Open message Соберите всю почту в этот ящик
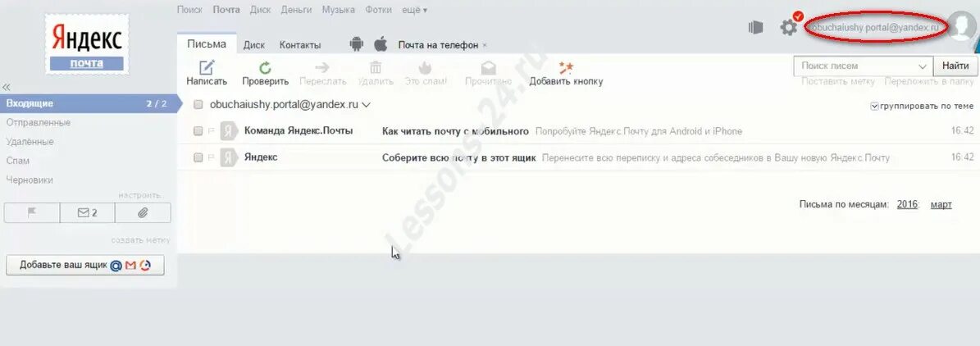Screen dimensions: 980x346 [458, 157]
